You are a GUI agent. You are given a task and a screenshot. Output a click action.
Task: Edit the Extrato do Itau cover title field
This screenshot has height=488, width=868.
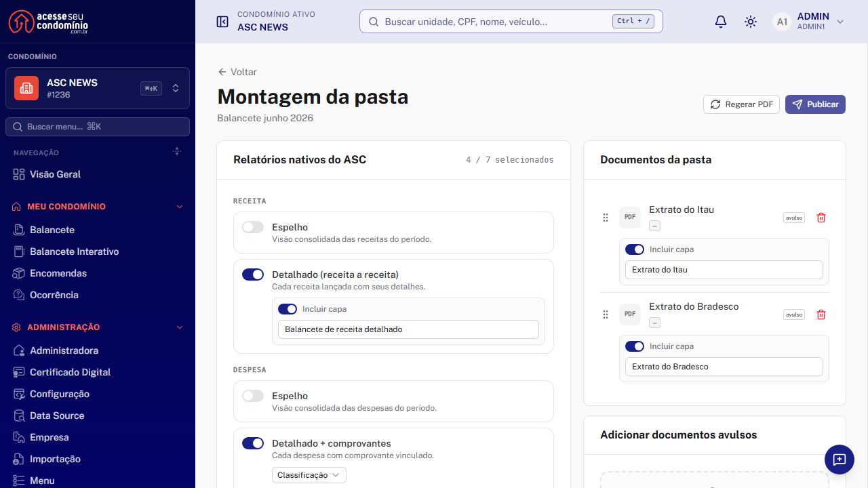point(724,270)
